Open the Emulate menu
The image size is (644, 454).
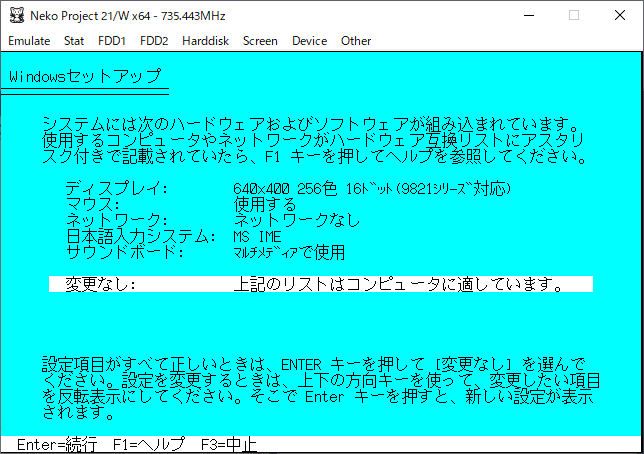tap(29, 41)
